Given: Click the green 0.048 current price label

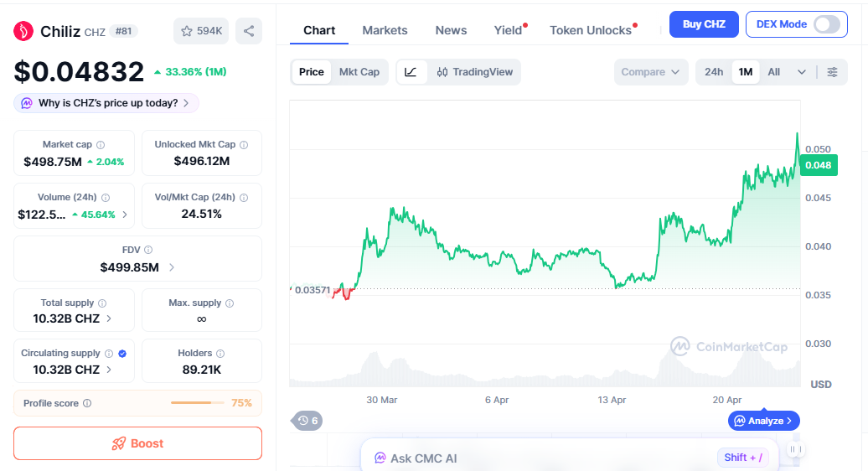Looking at the screenshot, I should pos(819,165).
